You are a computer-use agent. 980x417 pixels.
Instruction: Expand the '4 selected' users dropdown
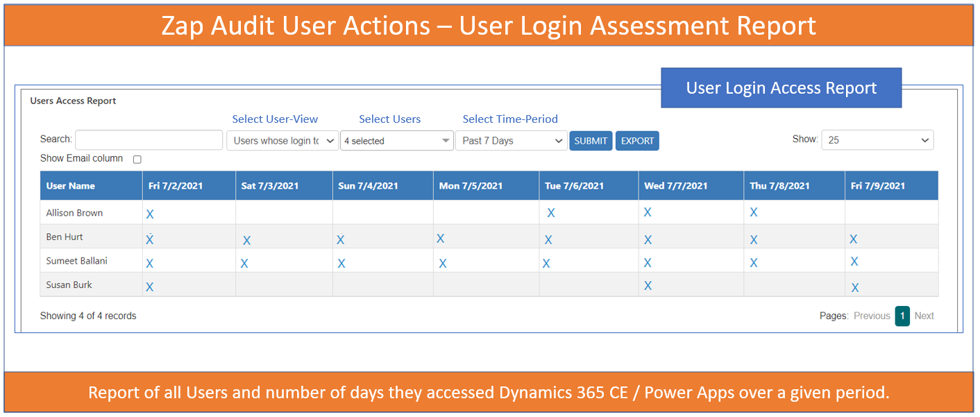[x=396, y=141]
